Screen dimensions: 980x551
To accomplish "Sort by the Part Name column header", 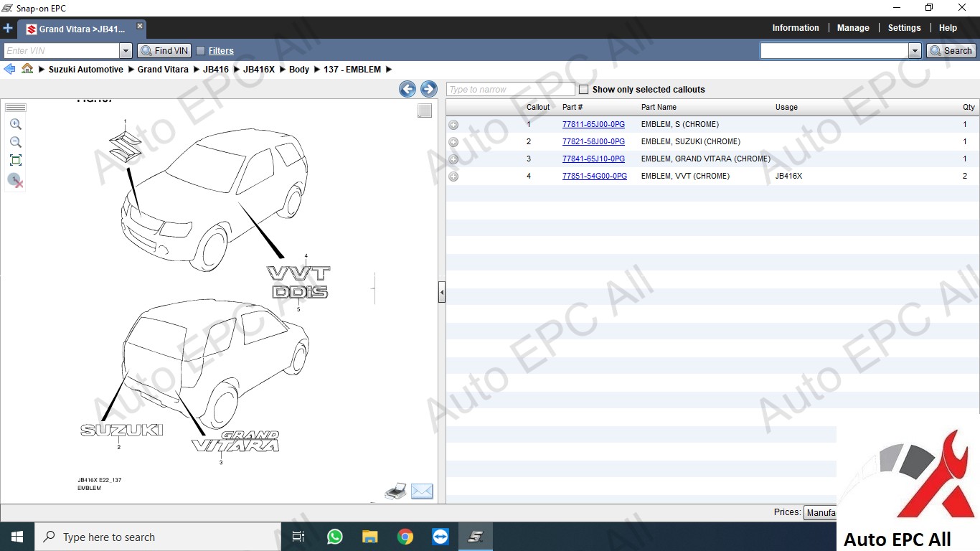I will click(659, 107).
